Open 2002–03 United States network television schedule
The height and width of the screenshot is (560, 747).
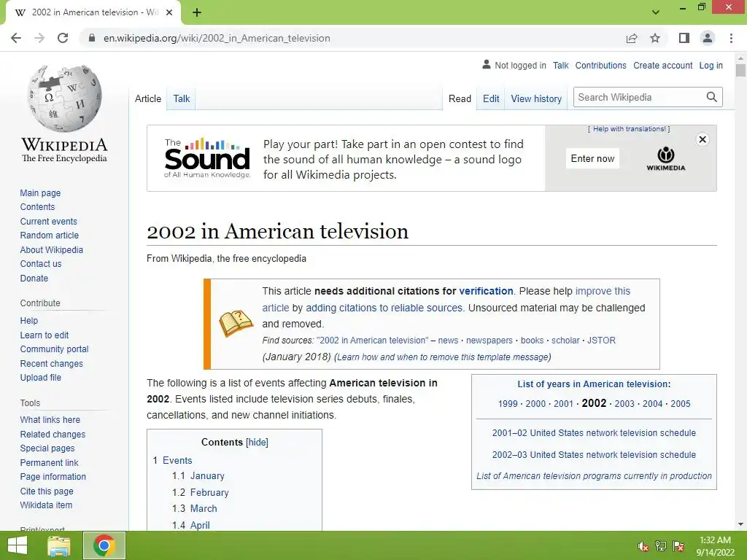tap(594, 455)
